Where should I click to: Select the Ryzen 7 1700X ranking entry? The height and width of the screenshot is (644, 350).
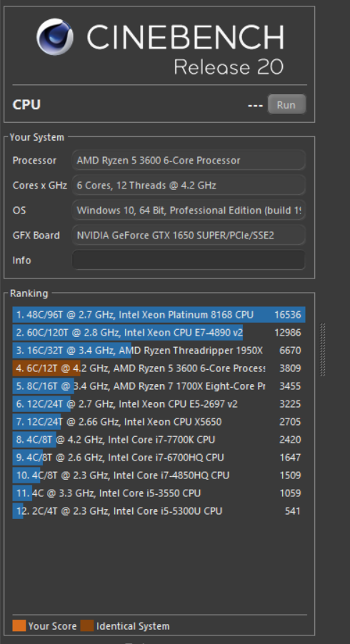point(159,386)
